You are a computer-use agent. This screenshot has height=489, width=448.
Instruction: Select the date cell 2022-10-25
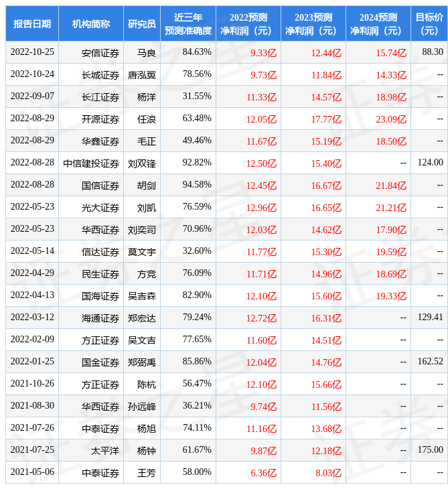click(x=32, y=52)
